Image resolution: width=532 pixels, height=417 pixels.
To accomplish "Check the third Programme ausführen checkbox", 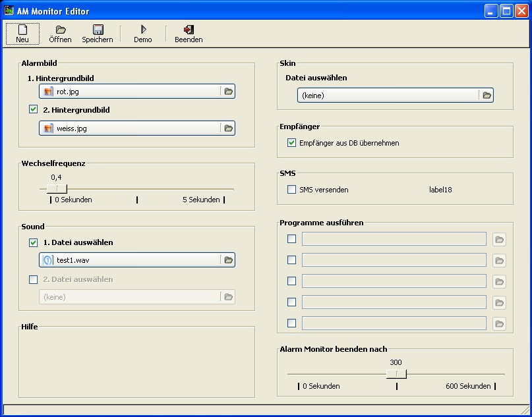I will (292, 281).
